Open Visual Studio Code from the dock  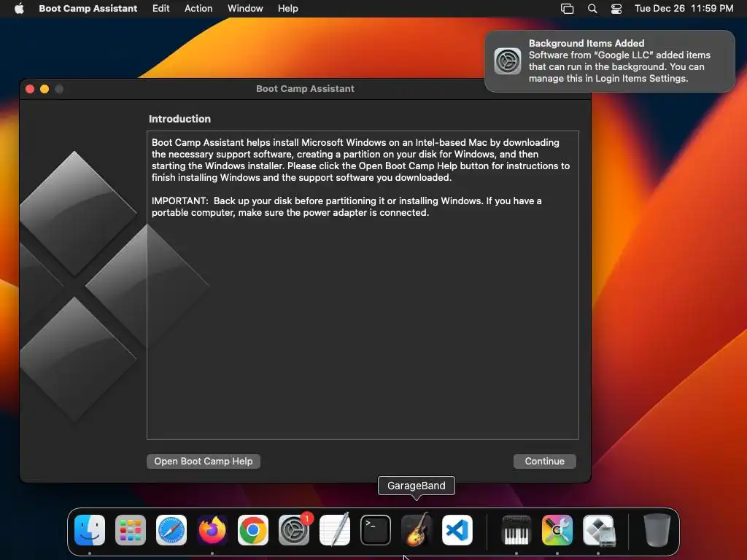pos(457,530)
